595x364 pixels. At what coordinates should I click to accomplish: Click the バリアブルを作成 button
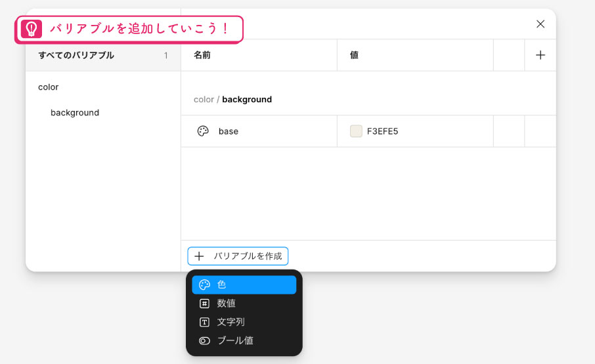pos(238,256)
